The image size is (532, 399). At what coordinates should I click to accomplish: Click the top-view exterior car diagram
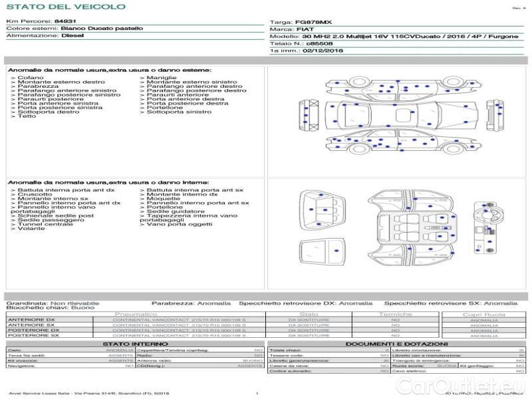[402, 115]
